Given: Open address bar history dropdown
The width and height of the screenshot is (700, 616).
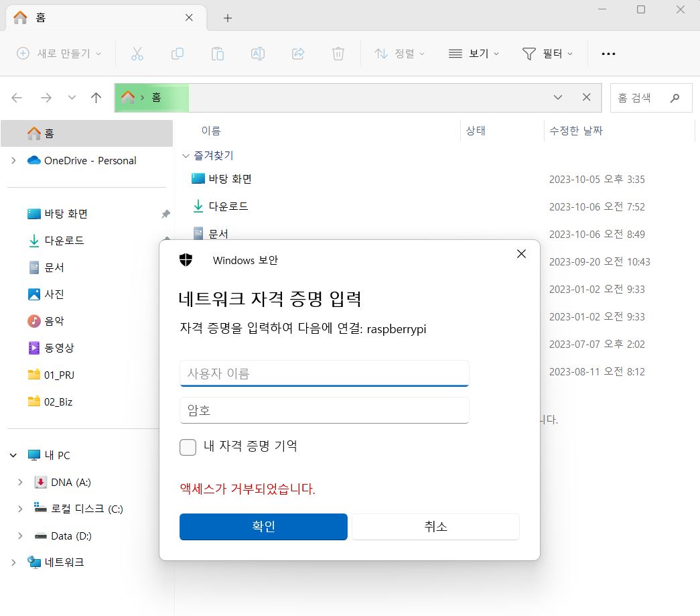Looking at the screenshot, I should tap(557, 97).
